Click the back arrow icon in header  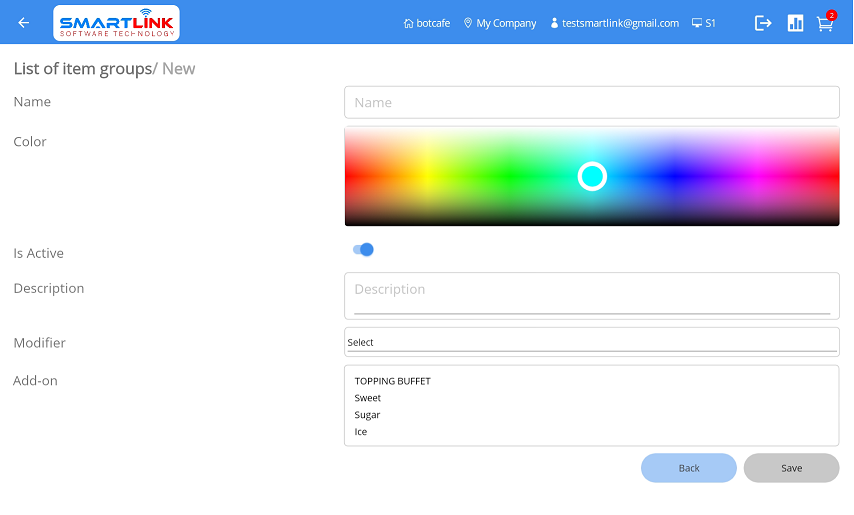24,23
